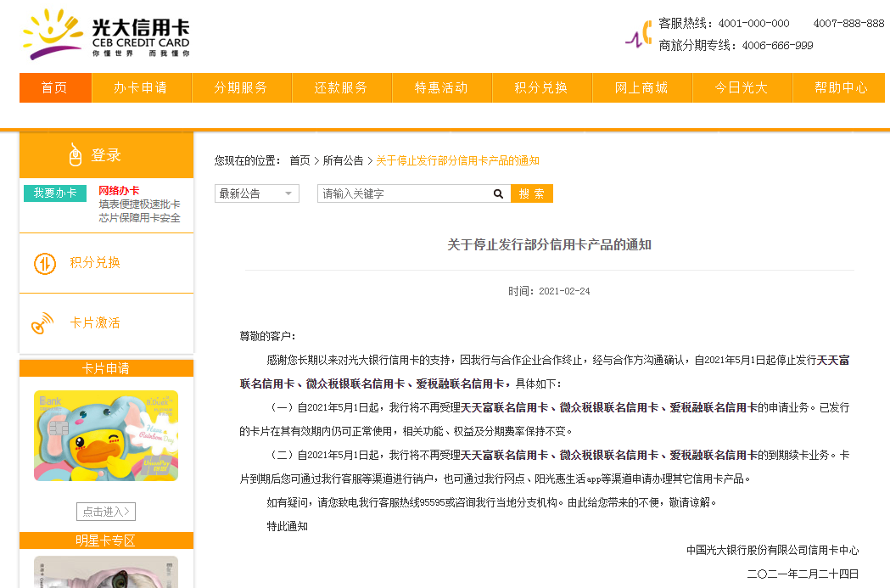Click the date 二〇二一年二月二十四日
Image resolution: width=890 pixels, height=588 pixels.
click(803, 574)
